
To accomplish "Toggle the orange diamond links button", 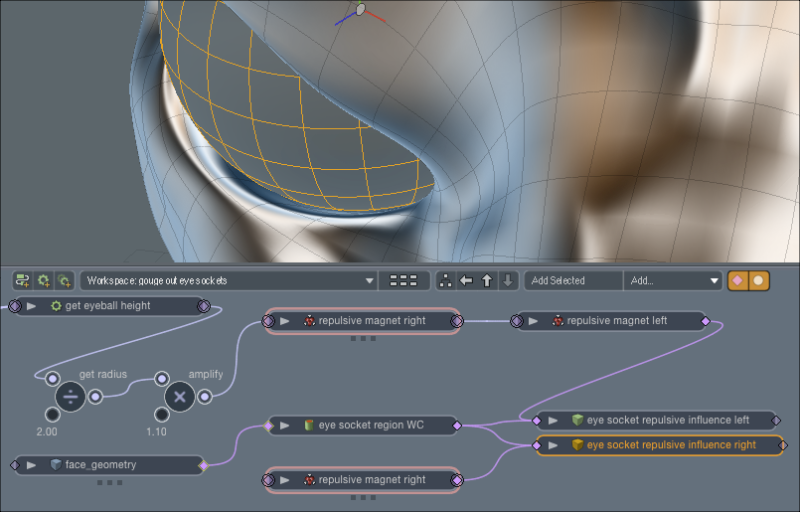I will [738, 280].
